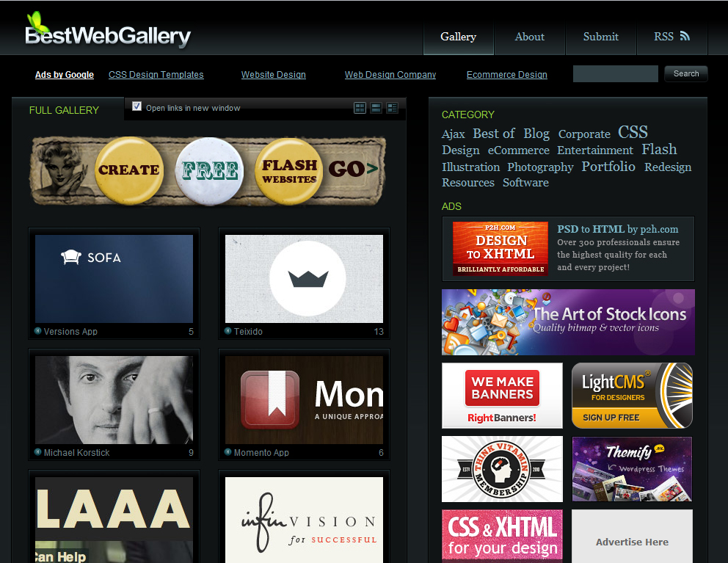
Task: Click the Momento App comment count 6
Action: click(x=381, y=453)
